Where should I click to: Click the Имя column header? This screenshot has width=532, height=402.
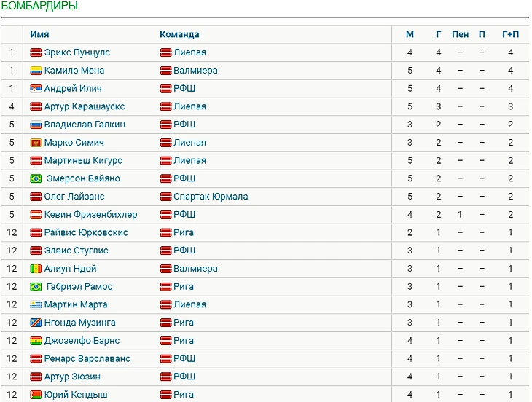tap(39, 34)
